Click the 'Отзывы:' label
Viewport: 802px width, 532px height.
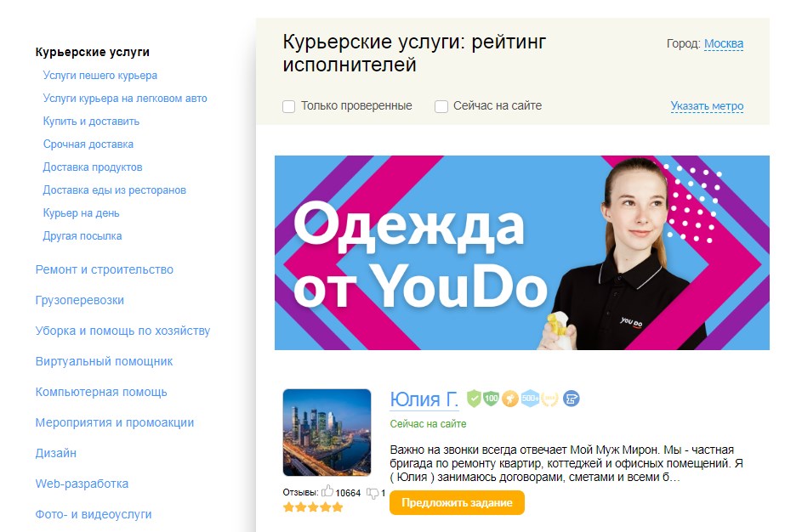301,492
